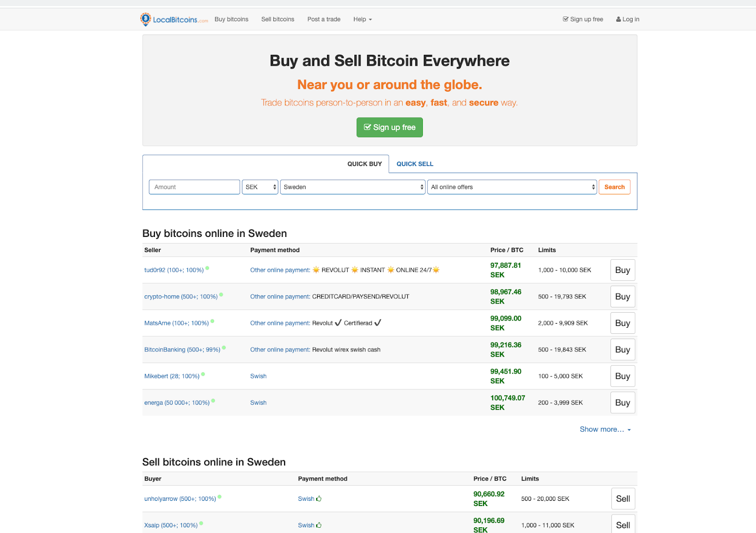Click Sign up free in top bar

[583, 19]
